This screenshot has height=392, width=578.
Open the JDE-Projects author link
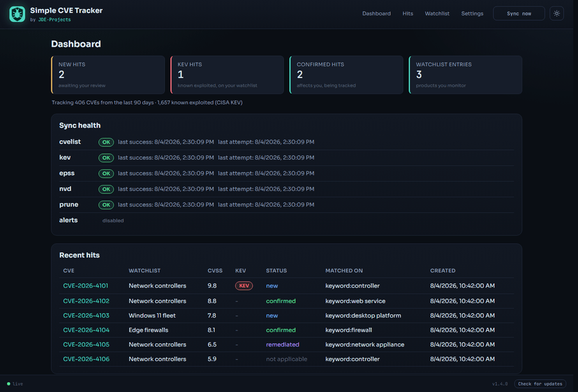tap(55, 19)
